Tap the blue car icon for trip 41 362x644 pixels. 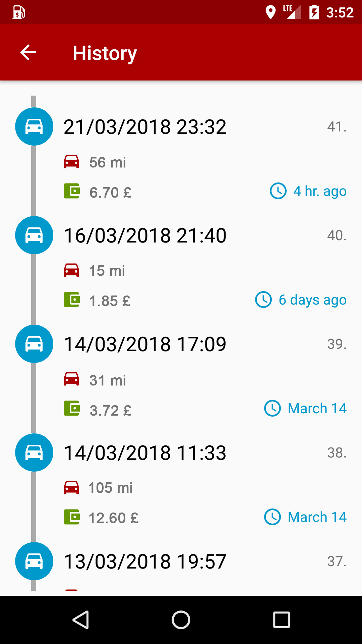[34, 126]
